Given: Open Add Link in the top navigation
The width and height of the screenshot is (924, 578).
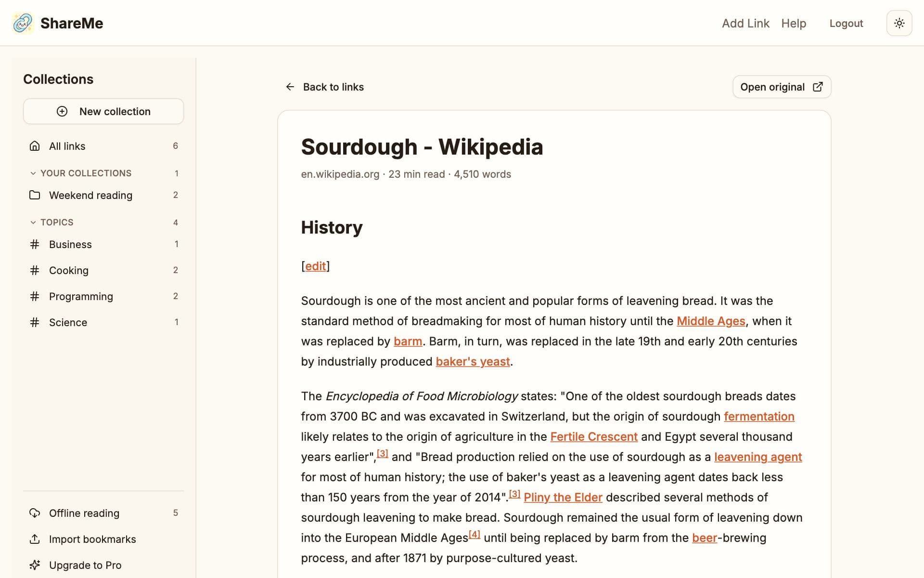Looking at the screenshot, I should 745,23.
